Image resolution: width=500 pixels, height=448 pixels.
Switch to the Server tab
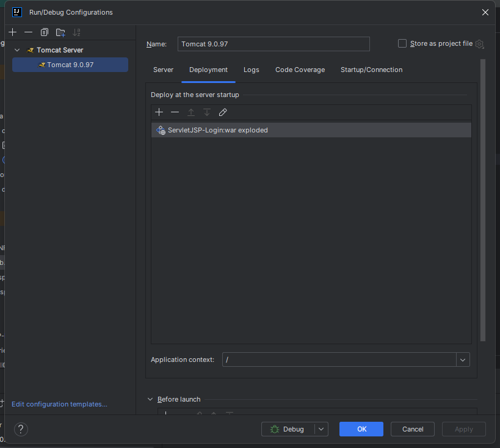tap(163, 70)
